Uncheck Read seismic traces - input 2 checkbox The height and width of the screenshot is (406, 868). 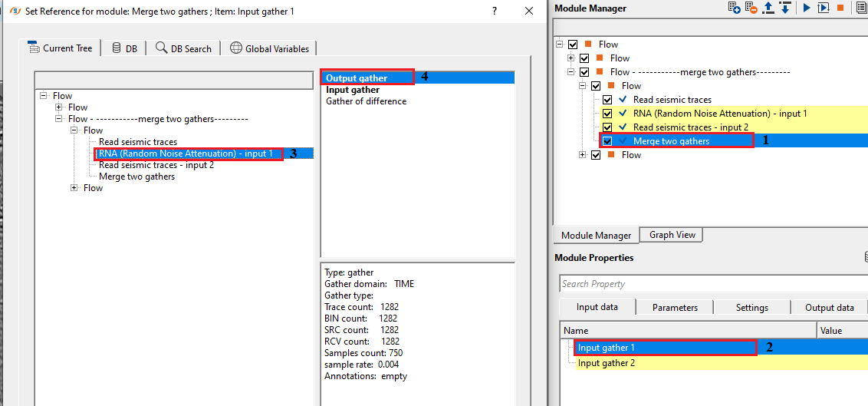[607, 127]
